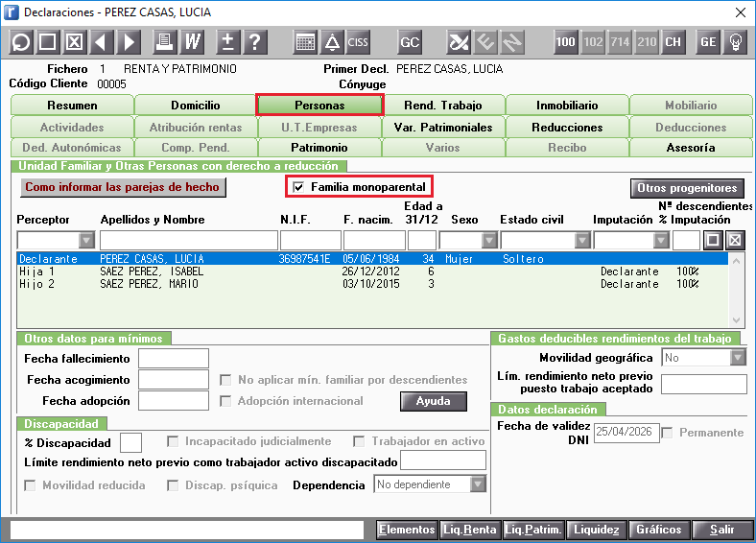Click the crossed square icon beside % Imputación field
The width and height of the screenshot is (756, 543).
(x=735, y=240)
